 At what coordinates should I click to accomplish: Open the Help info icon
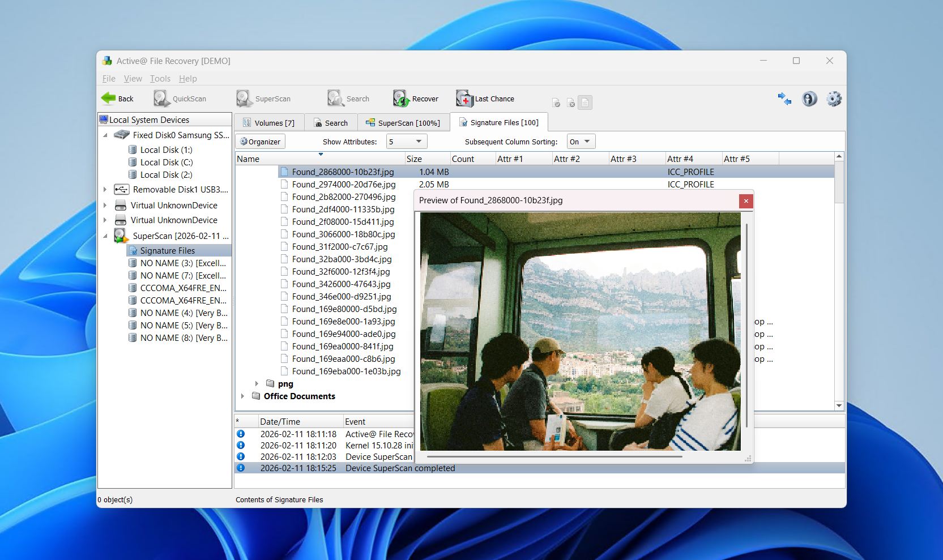(x=809, y=99)
